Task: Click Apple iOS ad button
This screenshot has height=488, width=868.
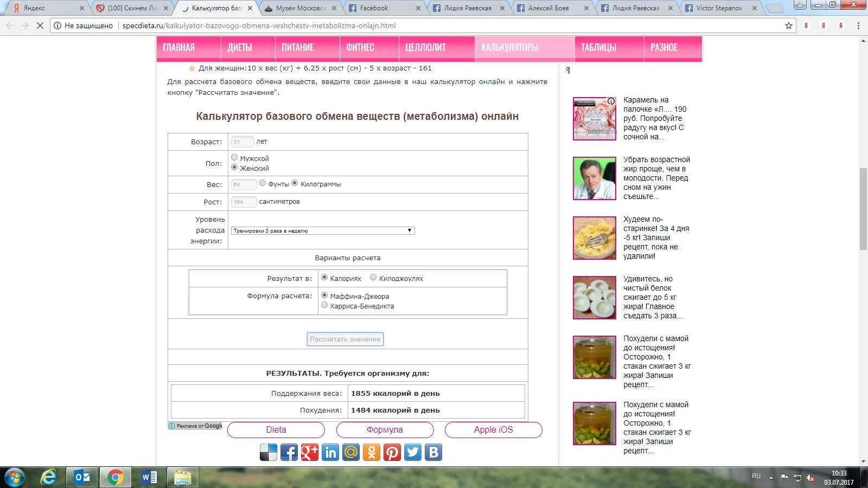Action: coord(493,429)
